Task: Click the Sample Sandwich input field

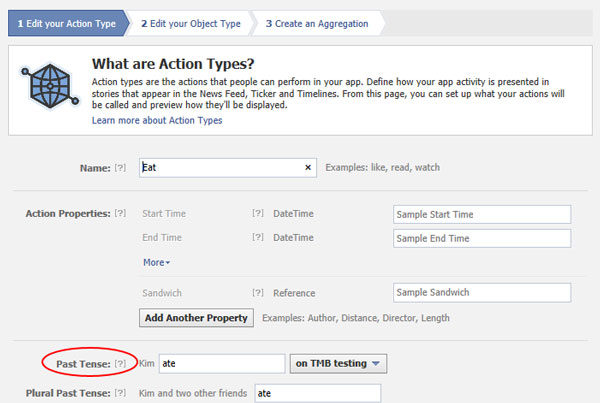Action: coord(481,293)
